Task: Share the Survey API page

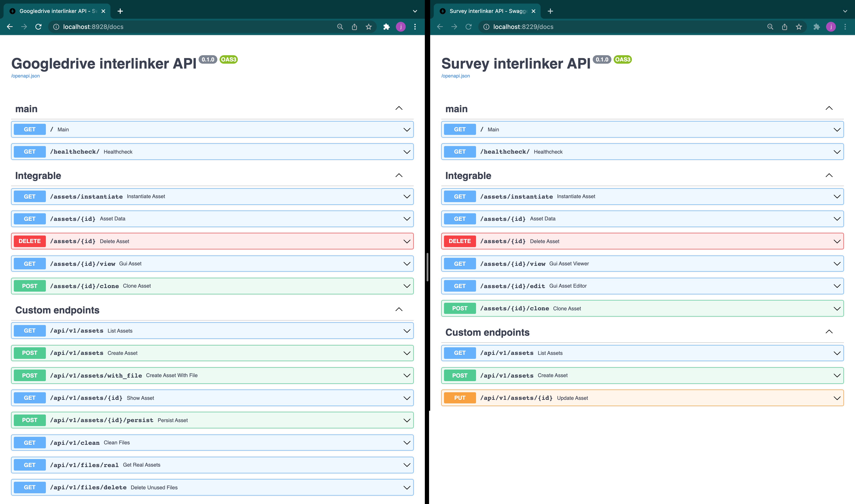Action: coord(784,27)
